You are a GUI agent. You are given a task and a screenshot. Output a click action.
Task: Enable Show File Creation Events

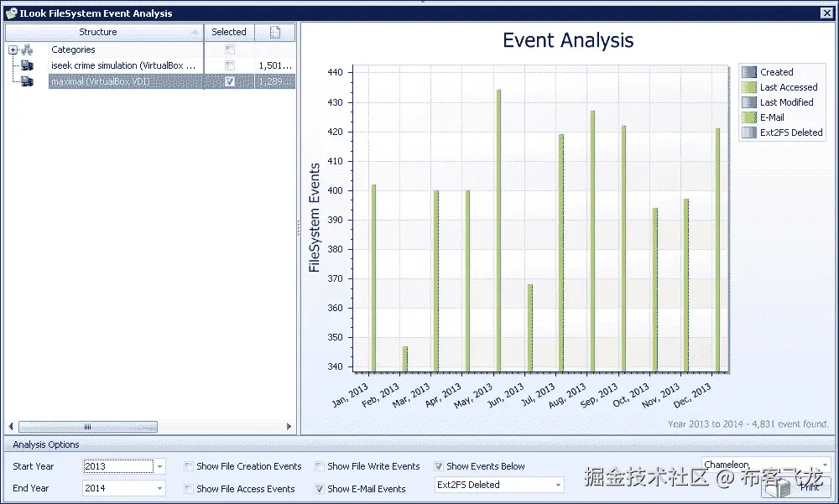click(x=188, y=466)
